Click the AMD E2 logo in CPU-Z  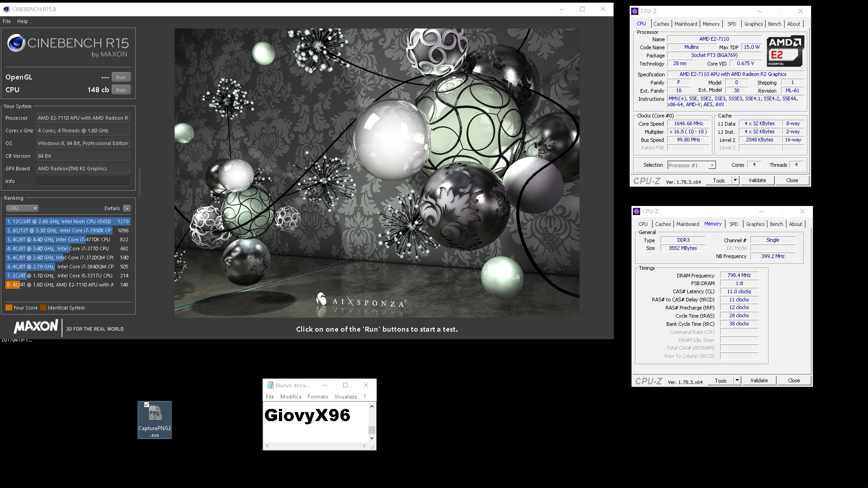785,52
